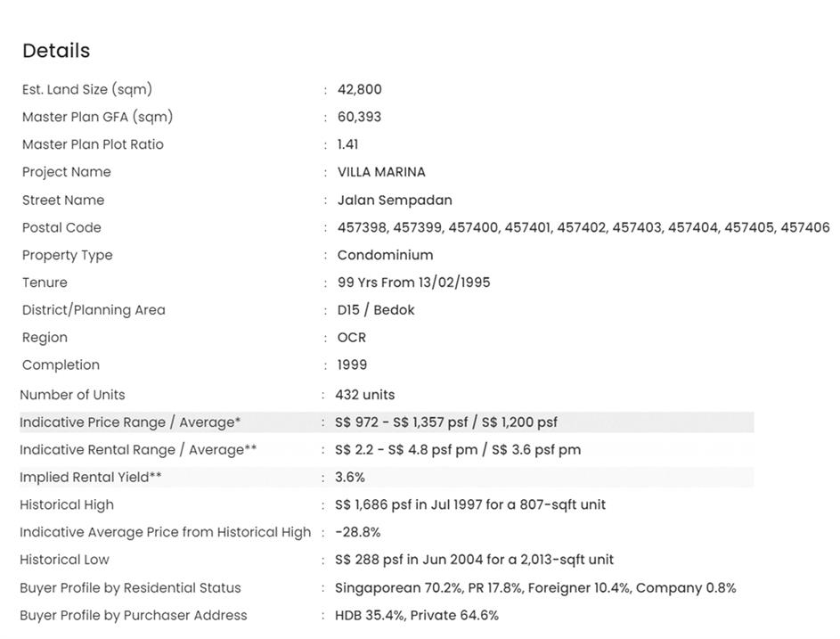Click the 60,393 Master Plan GFA value
840x639 pixels.
[359, 117]
